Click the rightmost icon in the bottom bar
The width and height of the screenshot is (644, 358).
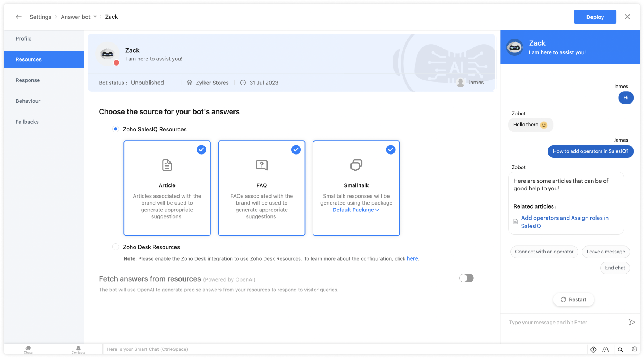[x=635, y=349]
